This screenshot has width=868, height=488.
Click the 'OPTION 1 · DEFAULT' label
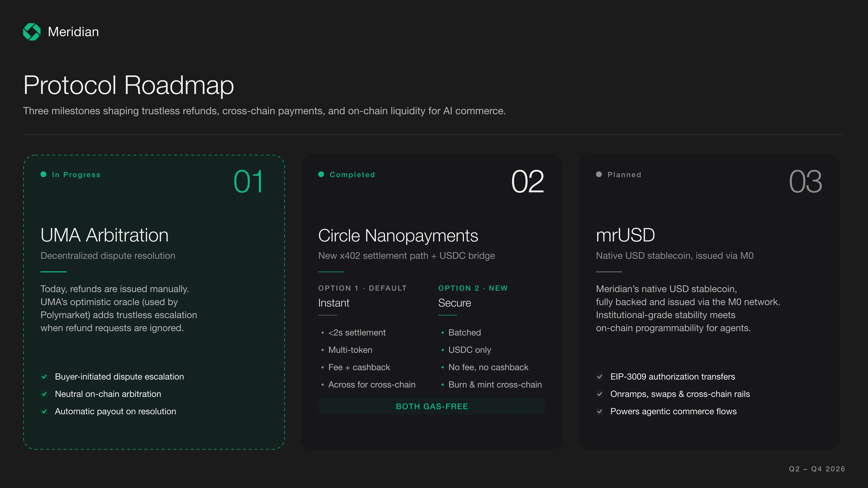pos(362,288)
